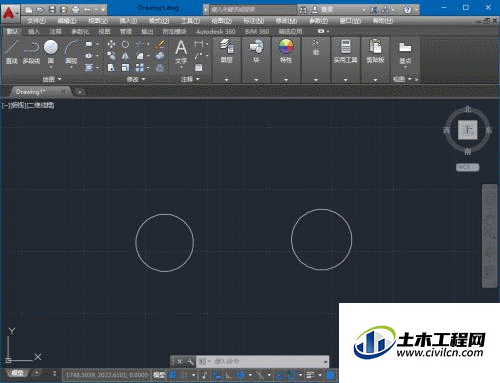Select the Circle (圆) tool
This screenshot has width=500, height=383.
pyautogui.click(x=51, y=51)
